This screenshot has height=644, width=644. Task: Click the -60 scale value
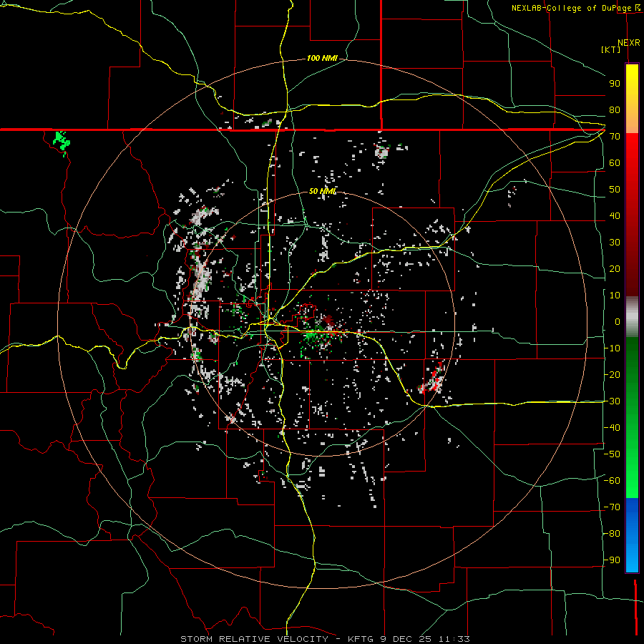point(612,481)
